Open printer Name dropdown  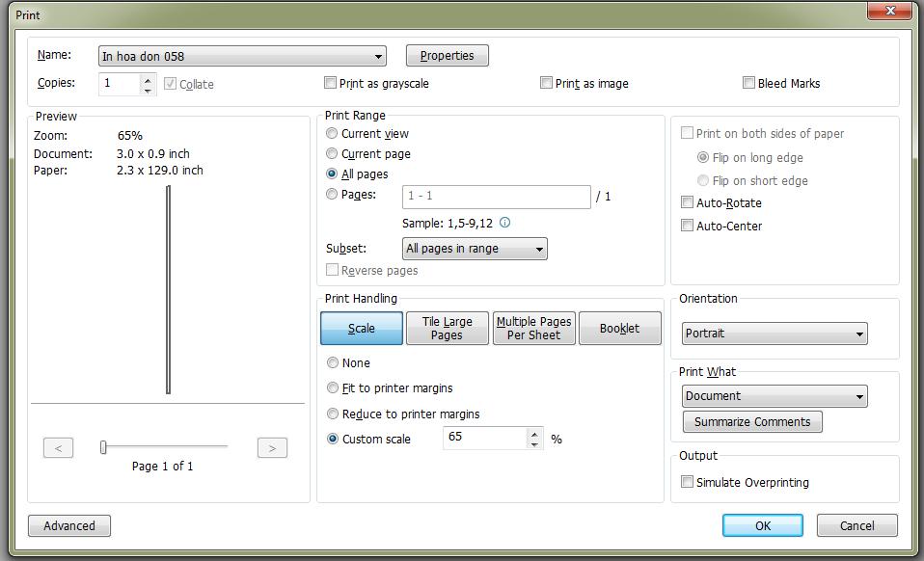pos(242,56)
